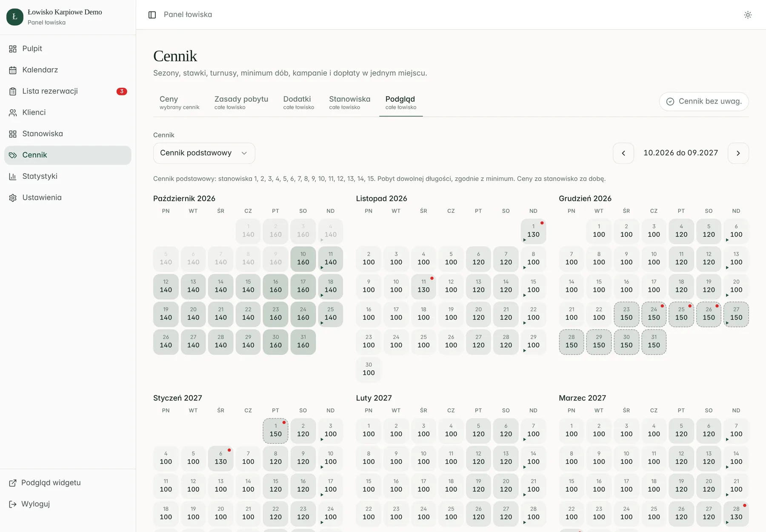Open Klienci in the sidebar

68,113
